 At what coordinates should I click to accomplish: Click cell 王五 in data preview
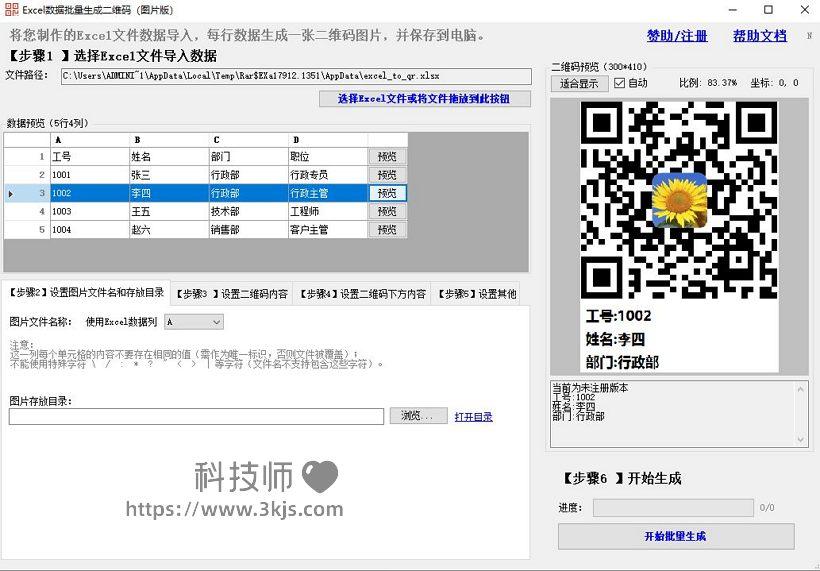tap(169, 211)
